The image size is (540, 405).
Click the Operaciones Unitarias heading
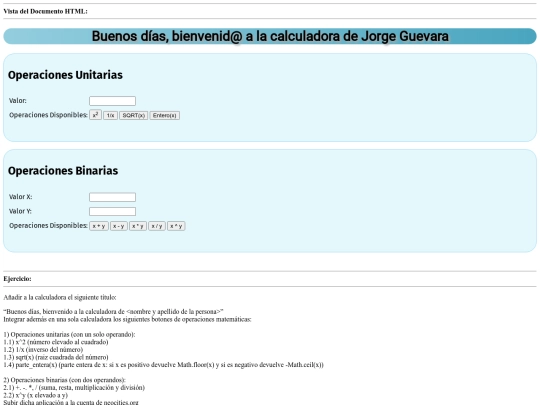(x=65, y=75)
